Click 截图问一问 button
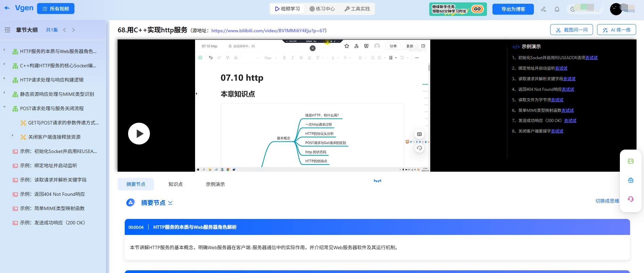644x273 pixels. [x=572, y=30]
